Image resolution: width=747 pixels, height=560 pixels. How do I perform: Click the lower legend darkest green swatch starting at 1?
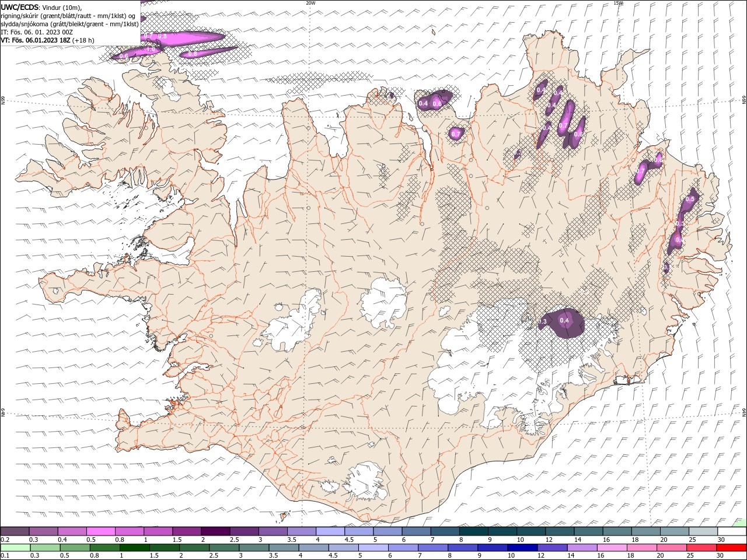coord(134,548)
